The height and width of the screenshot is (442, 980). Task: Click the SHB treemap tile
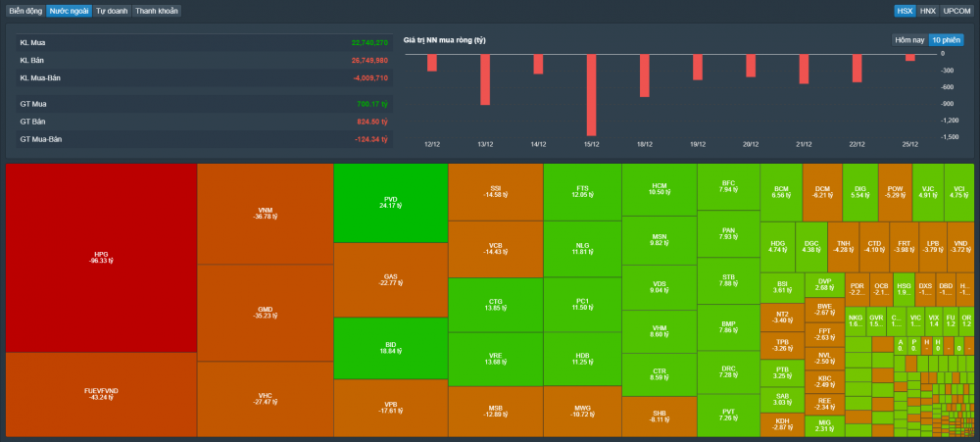(660, 417)
